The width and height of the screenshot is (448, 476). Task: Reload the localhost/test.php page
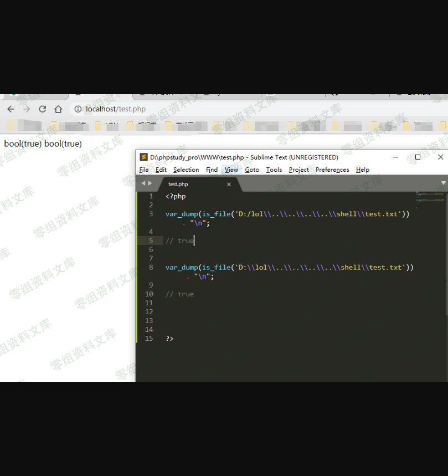(x=42, y=109)
